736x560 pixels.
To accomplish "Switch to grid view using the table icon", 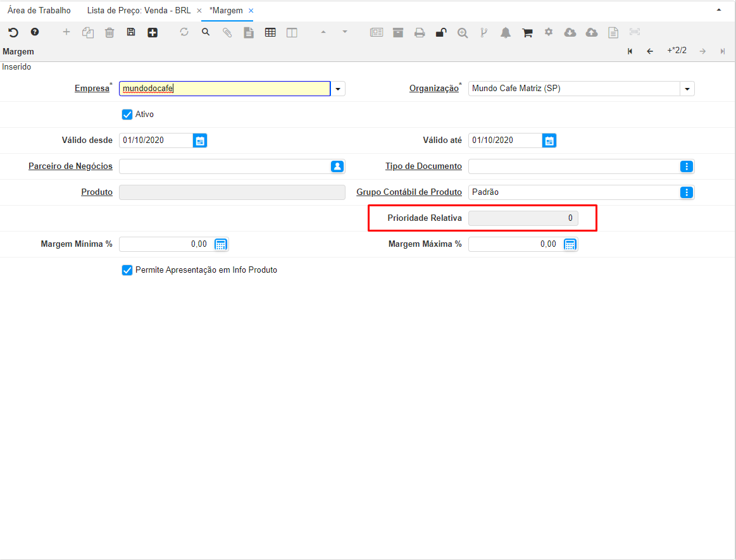I will click(x=270, y=32).
